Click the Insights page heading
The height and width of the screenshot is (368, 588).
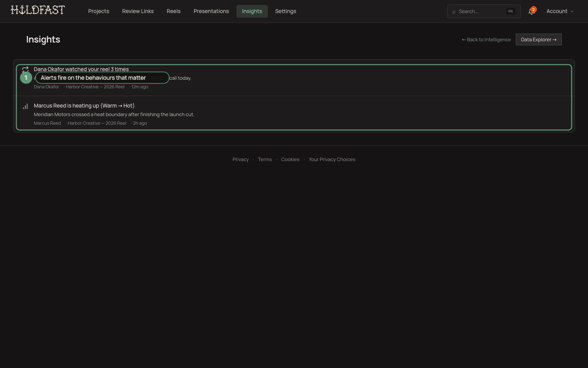43,39
